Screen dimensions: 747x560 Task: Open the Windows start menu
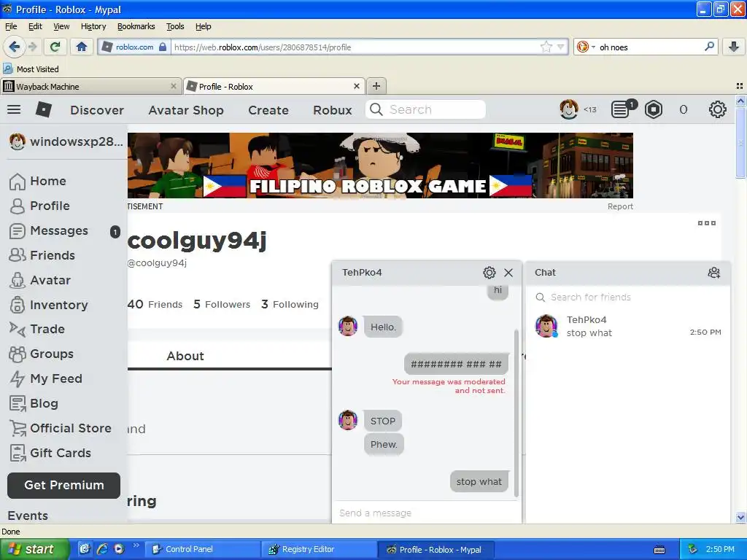click(34, 549)
